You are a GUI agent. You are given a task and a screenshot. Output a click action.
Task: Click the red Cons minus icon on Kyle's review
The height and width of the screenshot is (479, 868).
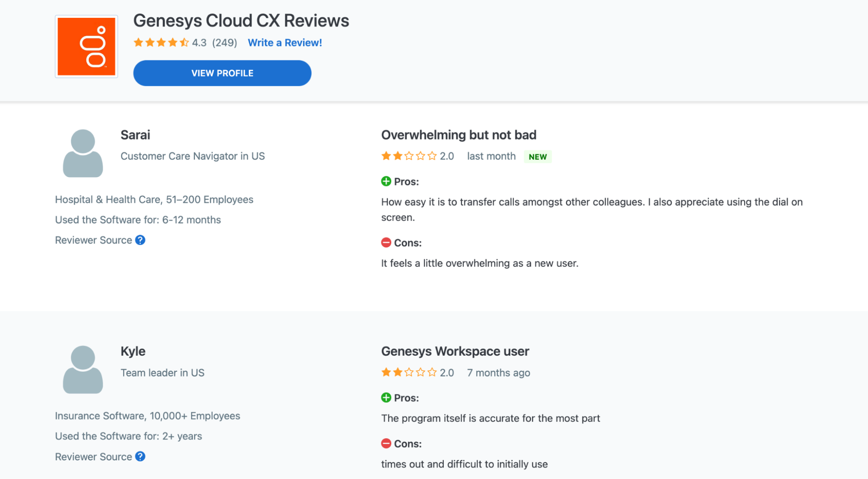(x=386, y=443)
